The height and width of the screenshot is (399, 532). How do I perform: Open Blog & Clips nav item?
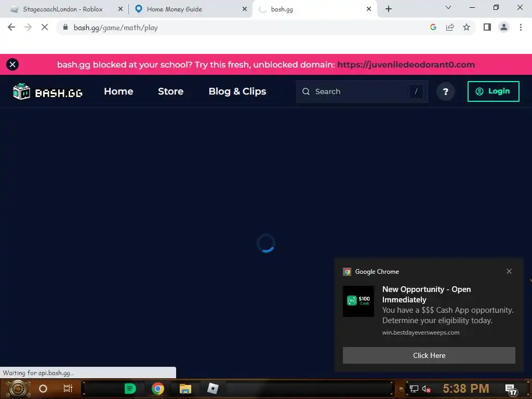[237, 91]
